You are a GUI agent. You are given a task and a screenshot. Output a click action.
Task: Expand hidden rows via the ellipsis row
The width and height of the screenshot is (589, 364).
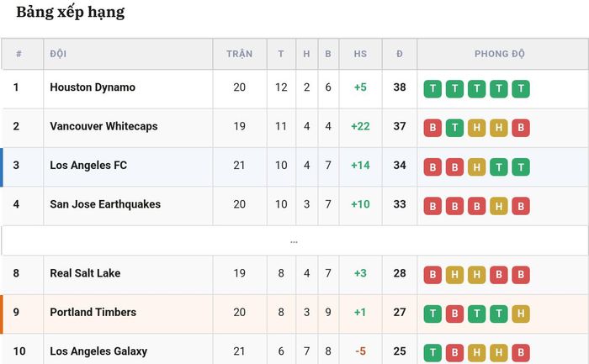(294, 241)
